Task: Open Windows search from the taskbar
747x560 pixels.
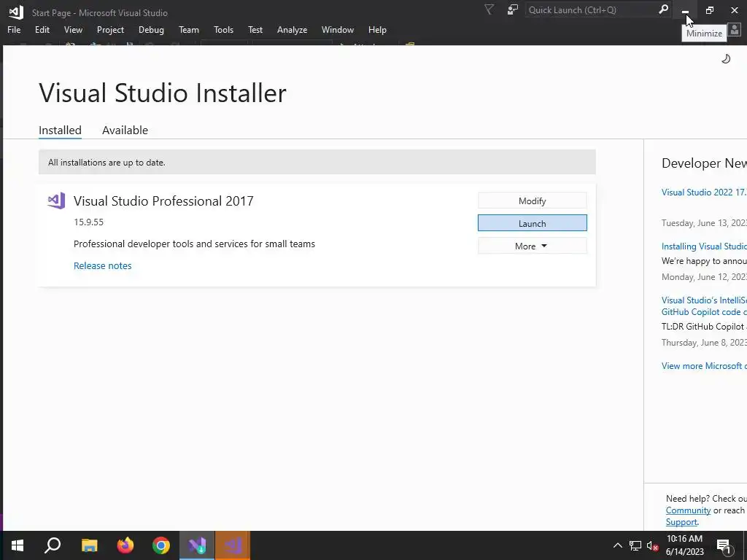Action: (53, 545)
